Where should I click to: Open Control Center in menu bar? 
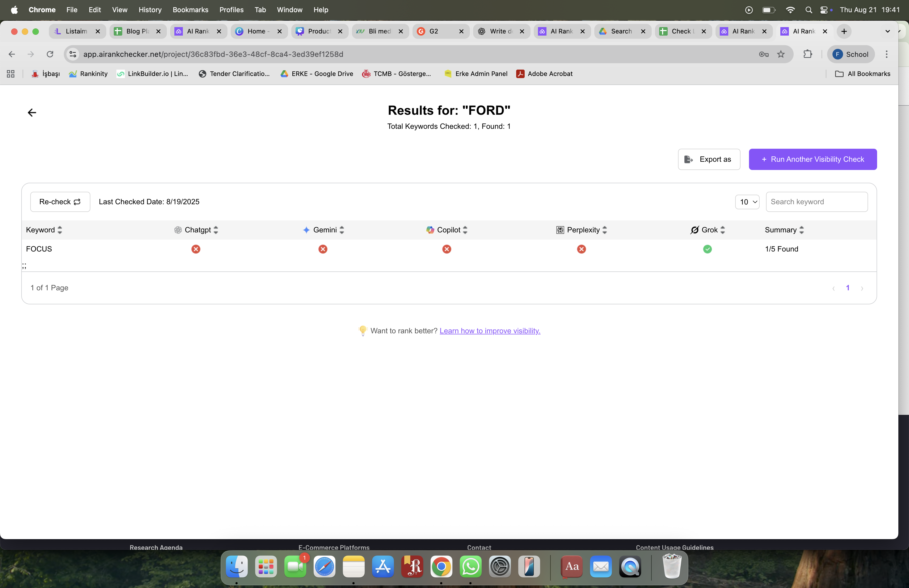click(824, 10)
